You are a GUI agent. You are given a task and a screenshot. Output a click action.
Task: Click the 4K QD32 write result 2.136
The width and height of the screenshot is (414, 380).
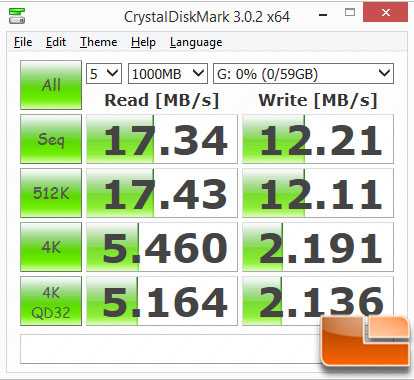318,301
